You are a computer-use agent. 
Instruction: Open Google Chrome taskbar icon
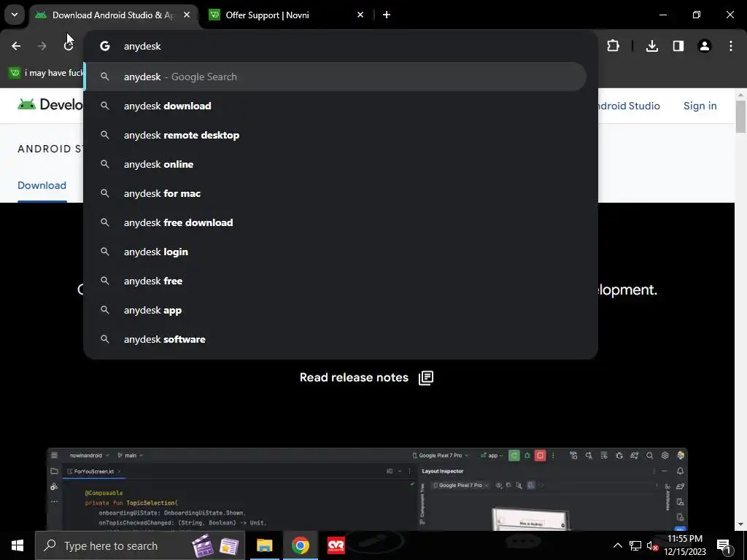pos(300,545)
